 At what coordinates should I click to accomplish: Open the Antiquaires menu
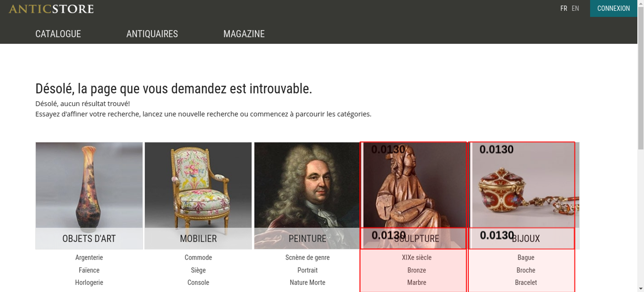click(x=152, y=34)
